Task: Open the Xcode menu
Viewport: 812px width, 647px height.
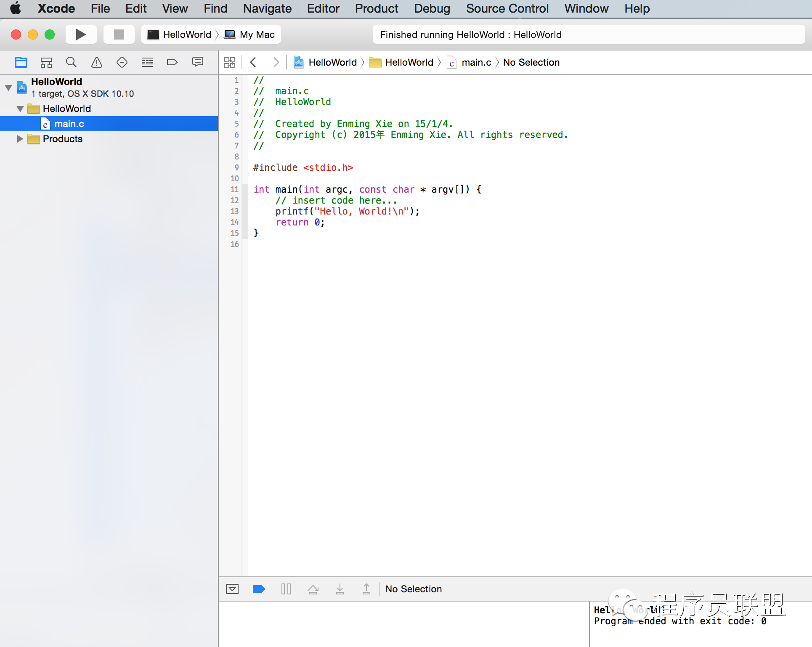Action: coord(56,8)
